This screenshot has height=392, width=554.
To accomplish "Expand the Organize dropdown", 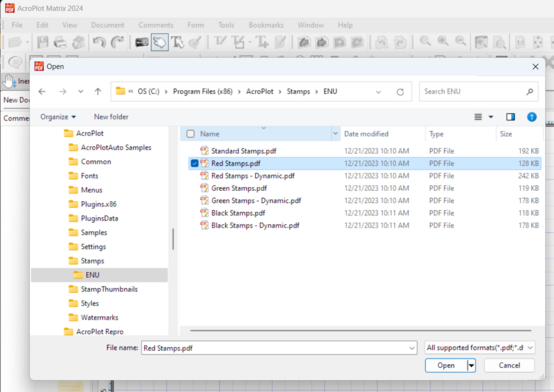I will (58, 117).
